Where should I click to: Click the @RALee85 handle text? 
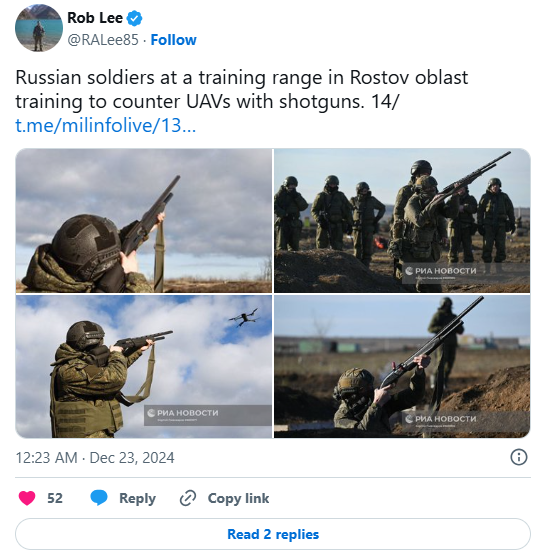[x=103, y=40]
